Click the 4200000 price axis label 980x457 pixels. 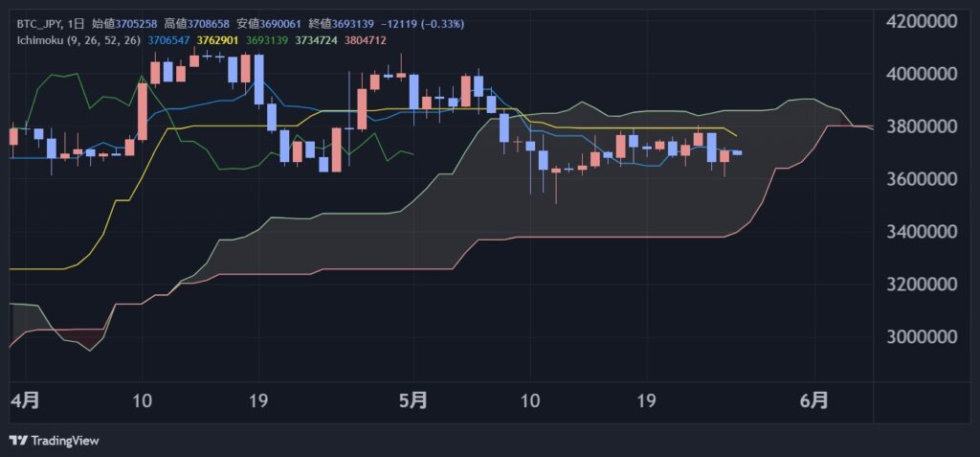tap(922, 22)
